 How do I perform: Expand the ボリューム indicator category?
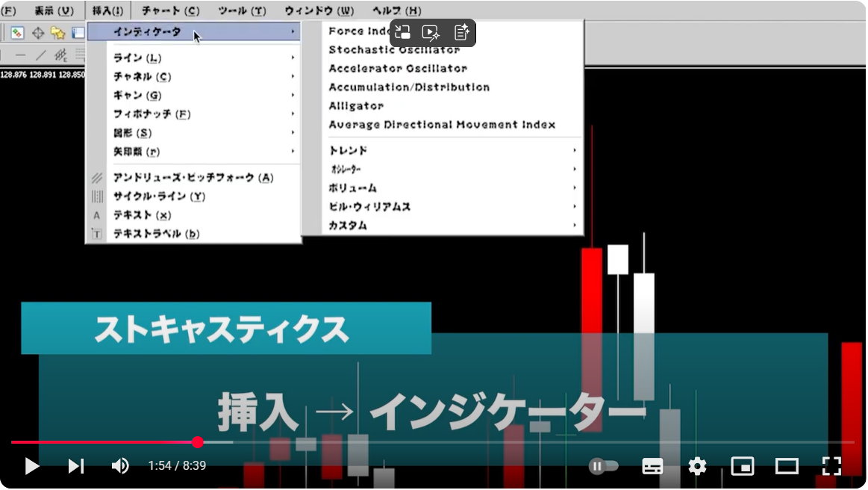pyautogui.click(x=452, y=188)
